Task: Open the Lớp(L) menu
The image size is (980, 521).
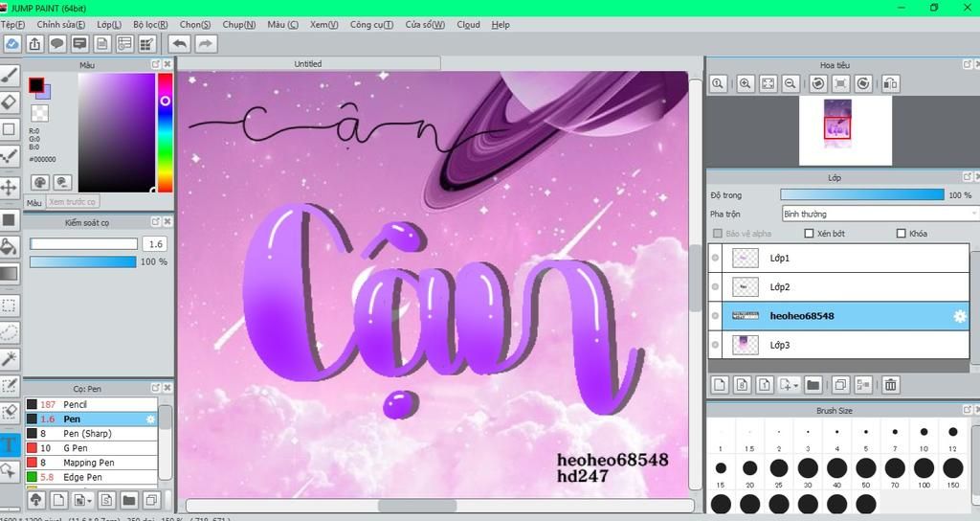Action: 109,24
